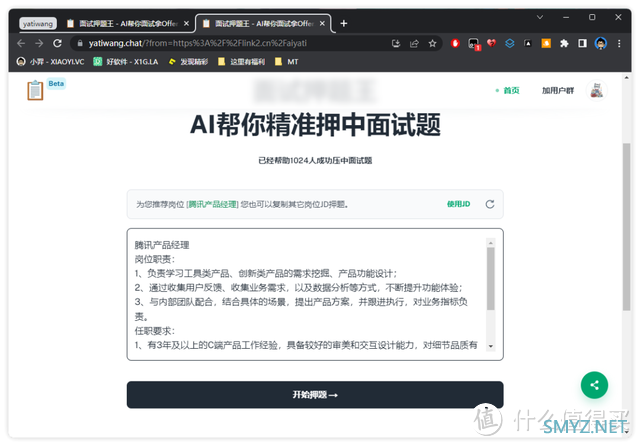Click the text 已经帮助1024人成功压中面试题
The height and width of the screenshot is (446, 640).
(315, 160)
